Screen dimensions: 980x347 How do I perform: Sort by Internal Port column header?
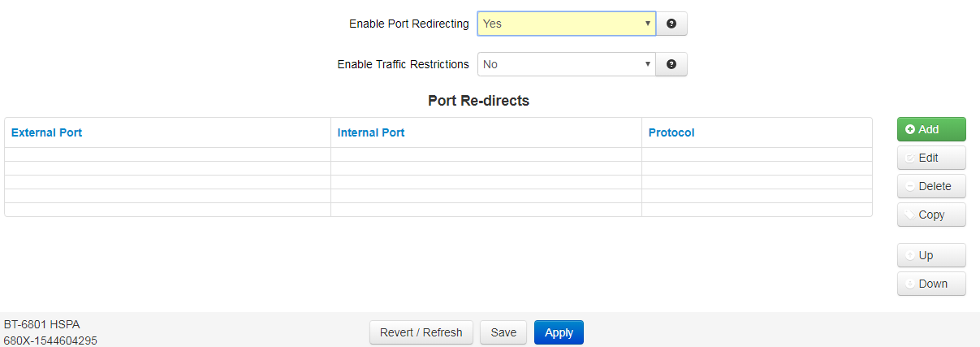371,132
